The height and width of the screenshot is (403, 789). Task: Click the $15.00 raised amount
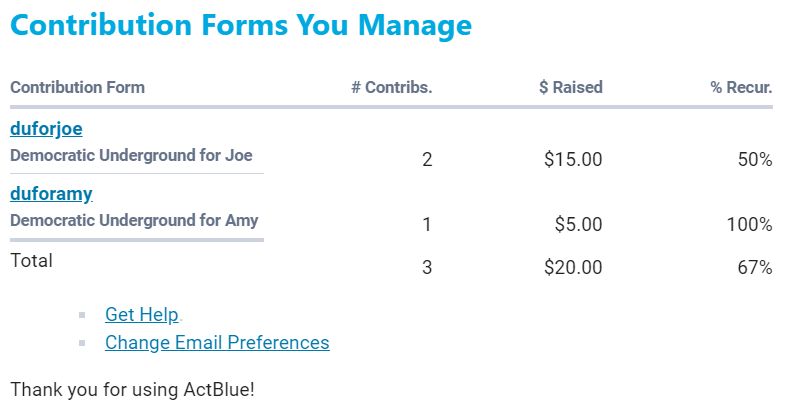(x=573, y=159)
